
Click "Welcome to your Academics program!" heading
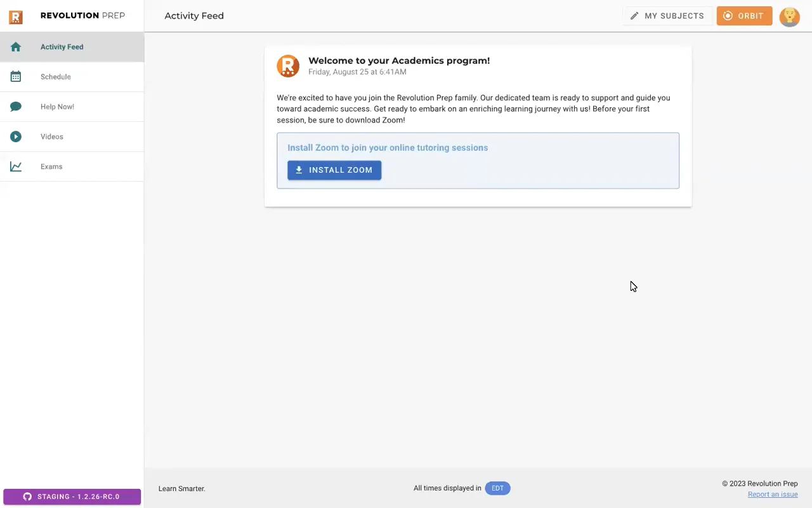(399, 61)
